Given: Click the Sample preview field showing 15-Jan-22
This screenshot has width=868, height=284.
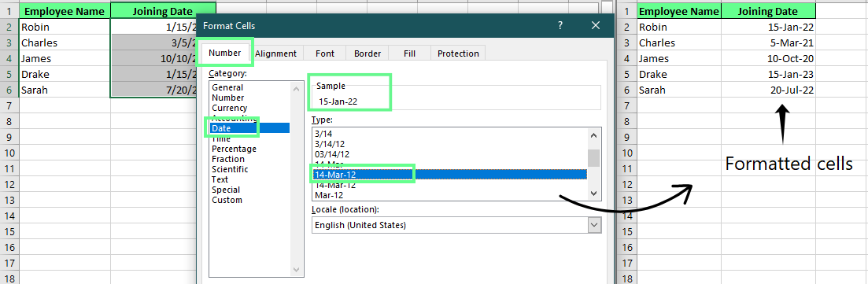Looking at the screenshot, I should click(x=456, y=98).
